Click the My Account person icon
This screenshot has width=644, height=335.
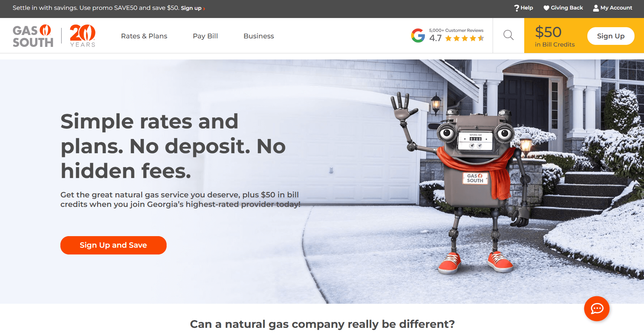click(x=596, y=8)
